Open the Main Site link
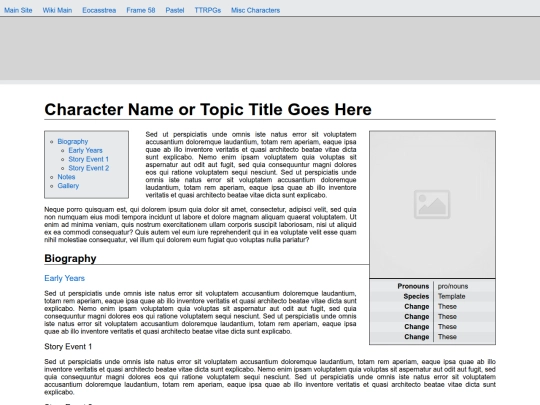This screenshot has width=540, height=405. (x=18, y=10)
